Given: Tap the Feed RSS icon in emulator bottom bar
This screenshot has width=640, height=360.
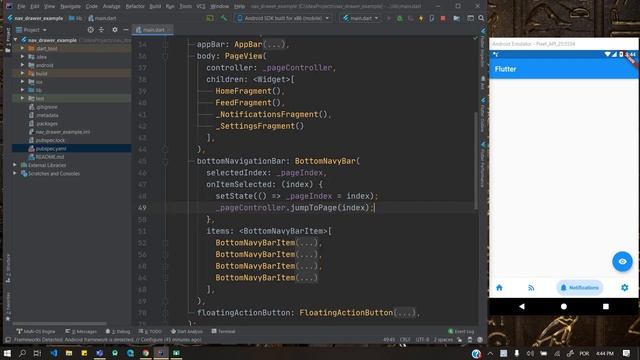Looking at the screenshot, I should click(531, 288).
